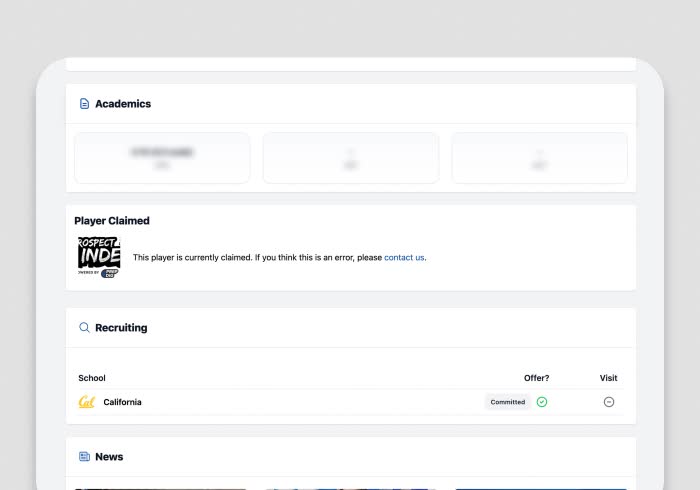Click the Visit column header

coord(608,378)
